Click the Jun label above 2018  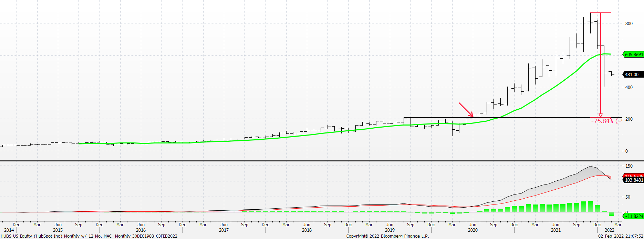307,225
